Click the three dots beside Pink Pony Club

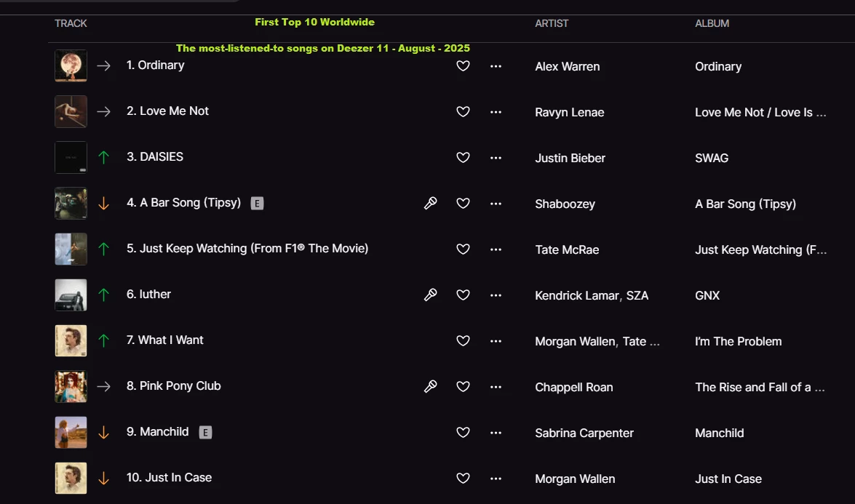pos(496,387)
